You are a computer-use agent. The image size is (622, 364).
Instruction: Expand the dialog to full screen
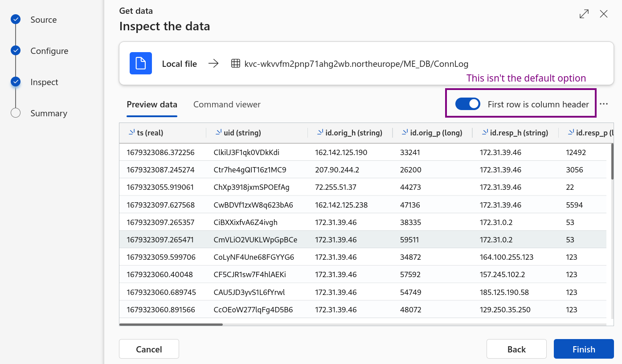(584, 14)
